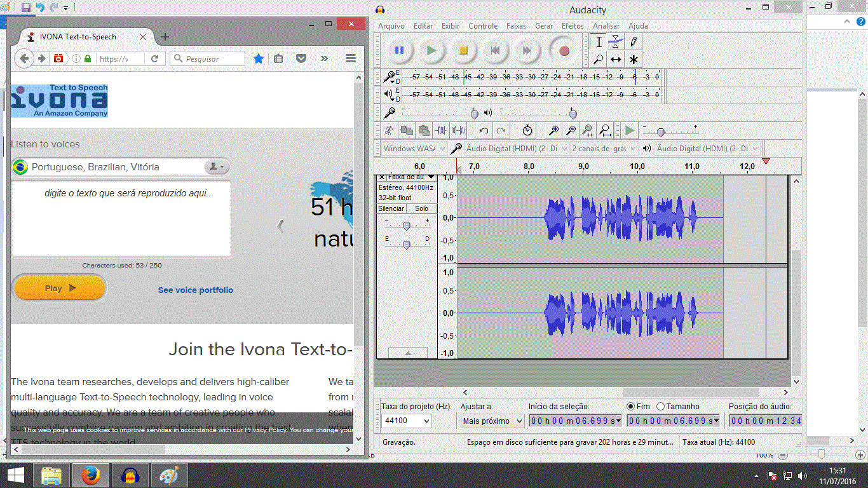The height and width of the screenshot is (488, 868).
Task: Click the Trim audio icon
Action: click(441, 130)
